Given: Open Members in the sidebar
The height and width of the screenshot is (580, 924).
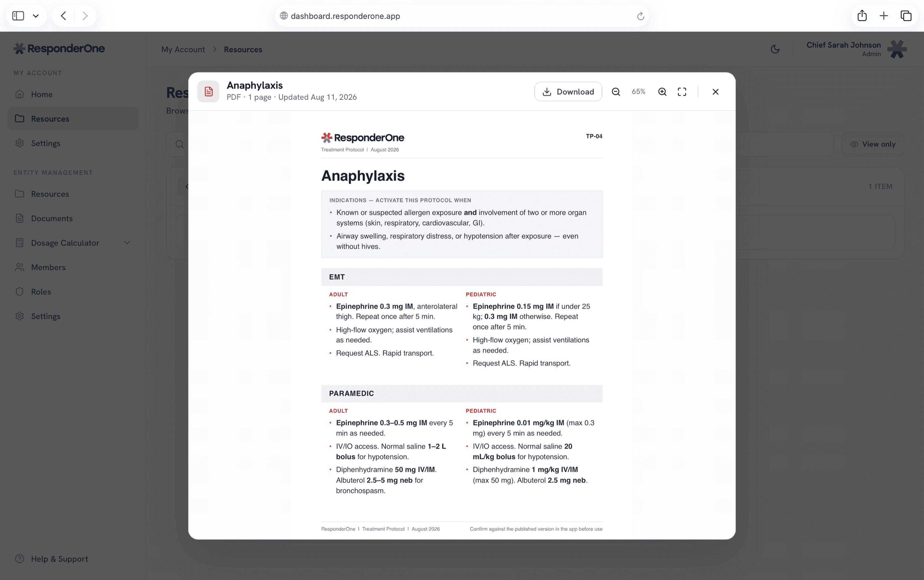Looking at the screenshot, I should pyautogui.click(x=73, y=267).
